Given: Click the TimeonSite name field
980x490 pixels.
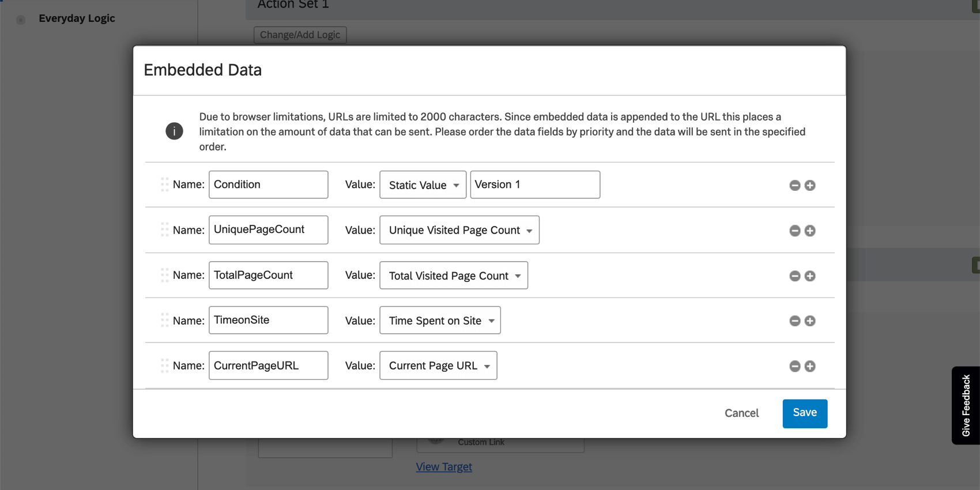Looking at the screenshot, I should tap(268, 321).
